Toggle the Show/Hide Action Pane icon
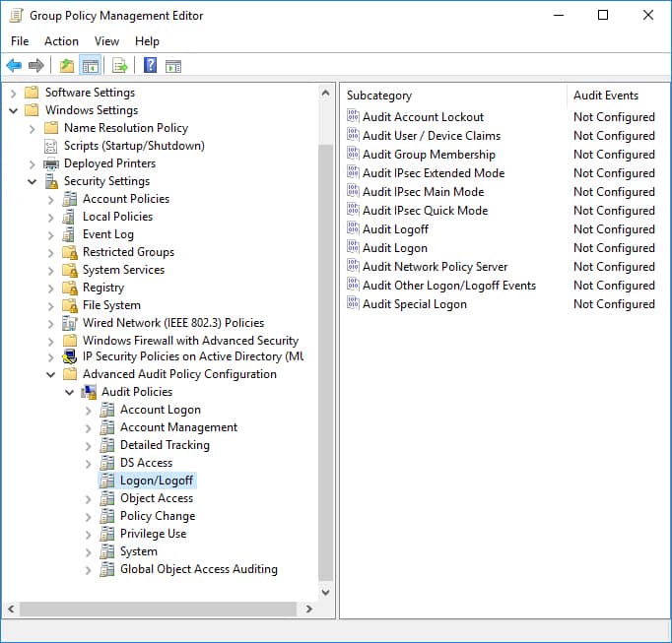 (173, 66)
